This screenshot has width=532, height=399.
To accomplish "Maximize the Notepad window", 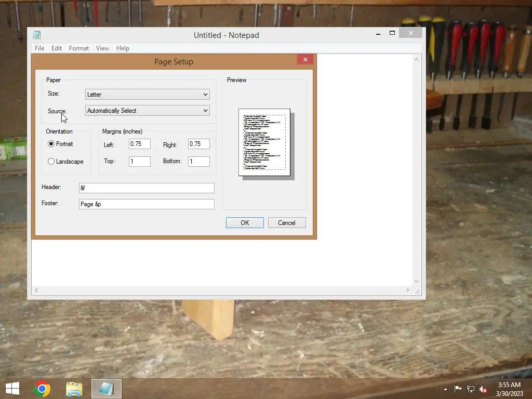I will (x=392, y=33).
